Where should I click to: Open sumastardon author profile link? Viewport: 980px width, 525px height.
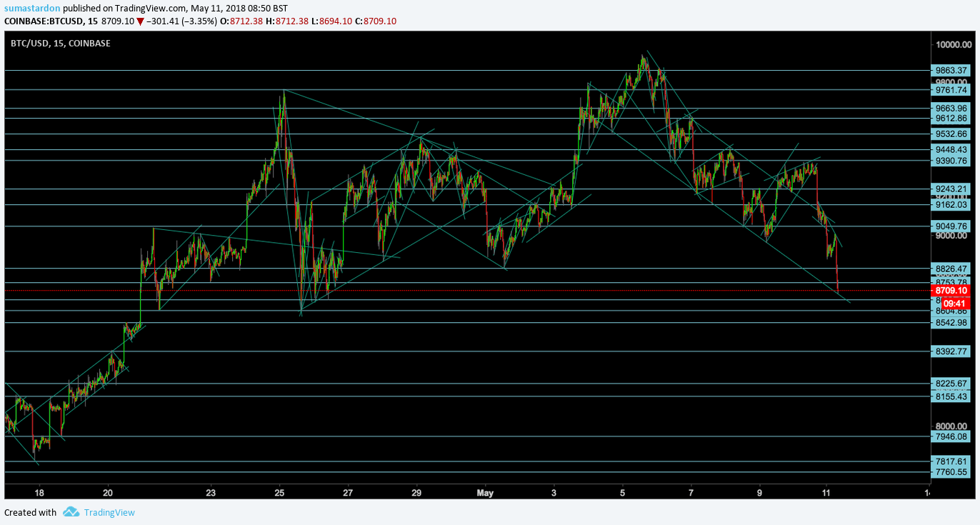[x=31, y=8]
